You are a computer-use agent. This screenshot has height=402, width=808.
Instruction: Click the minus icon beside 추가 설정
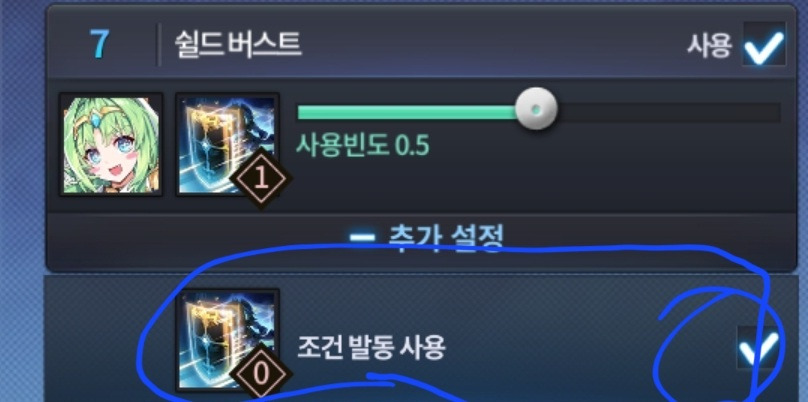tap(362, 238)
